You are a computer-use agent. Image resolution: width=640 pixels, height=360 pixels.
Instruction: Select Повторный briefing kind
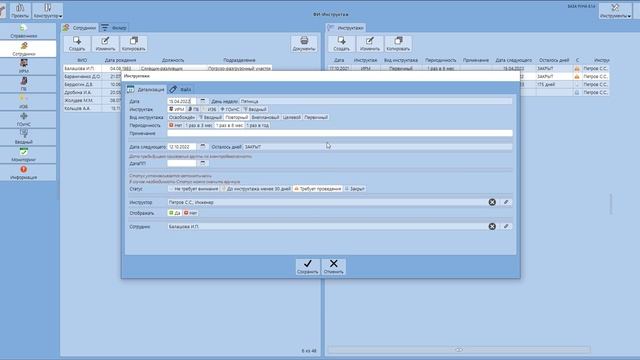pos(236,118)
